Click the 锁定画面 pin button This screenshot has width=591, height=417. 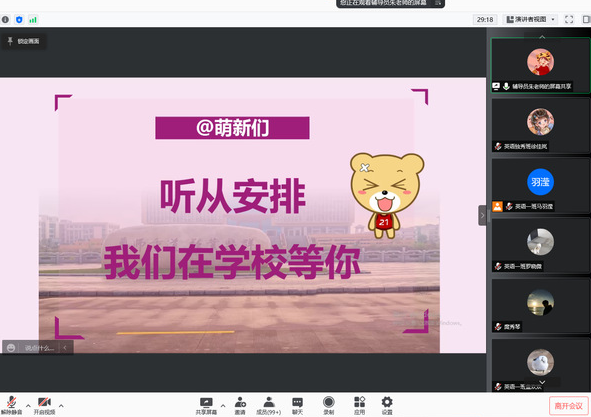click(x=23, y=41)
